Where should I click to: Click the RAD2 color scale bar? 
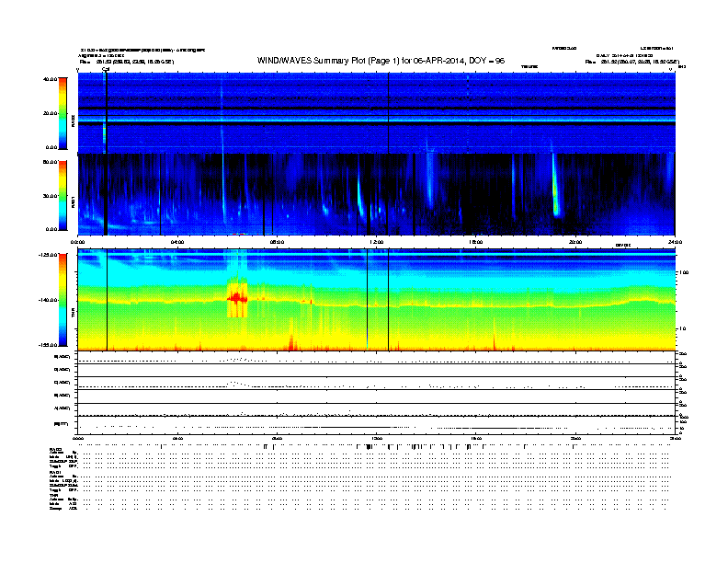(x=63, y=114)
